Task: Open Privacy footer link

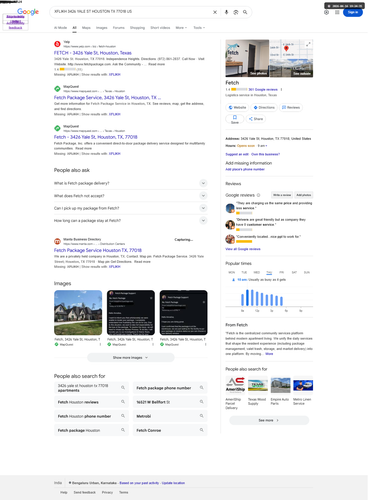Action: 107,492
